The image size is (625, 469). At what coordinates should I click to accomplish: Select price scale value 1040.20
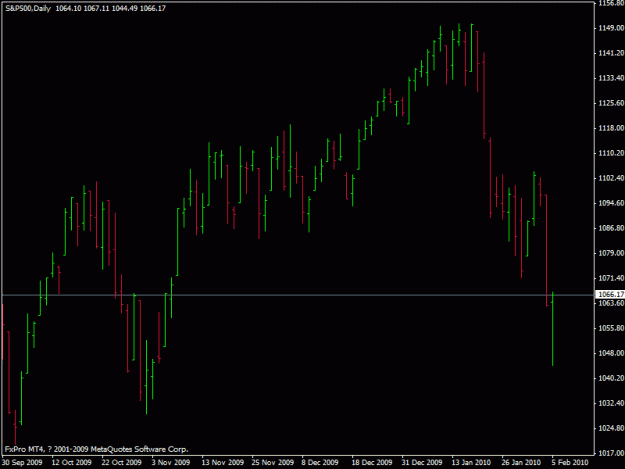point(611,378)
